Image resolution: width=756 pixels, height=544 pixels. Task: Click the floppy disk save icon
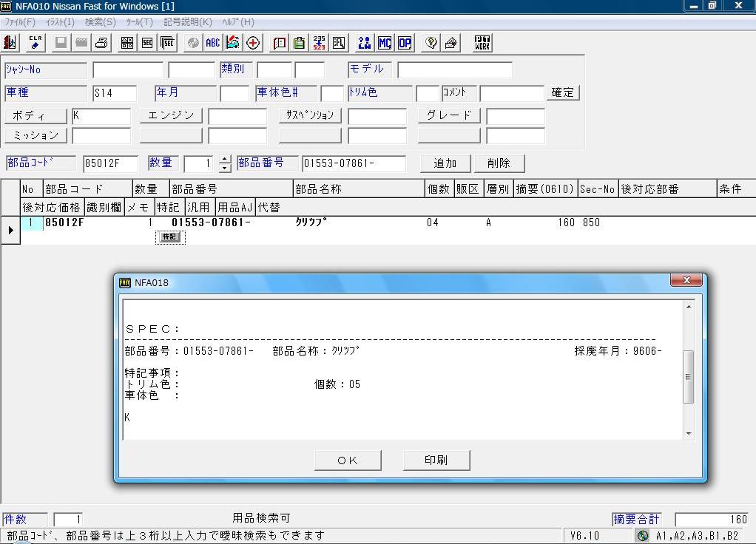pos(61,43)
